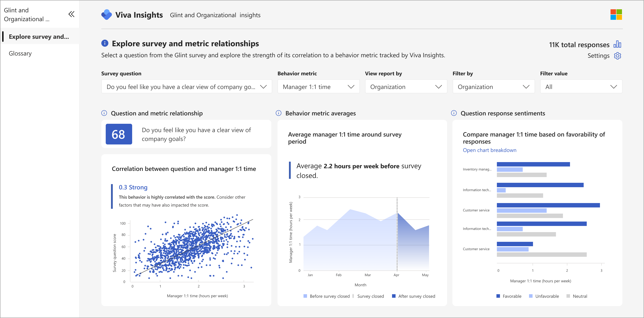Select Explore survey and... navigation item
This screenshot has width=644, height=318.
pos(40,37)
